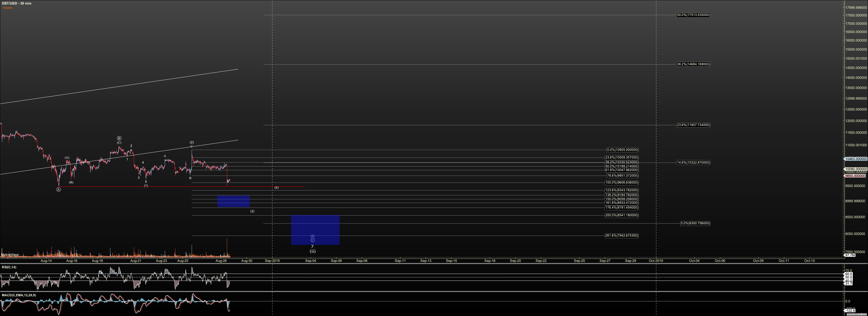Select the (ii) wave label below the blue box
Image resolution: width=868 pixels, height=316 pixels.
(x=313, y=251)
